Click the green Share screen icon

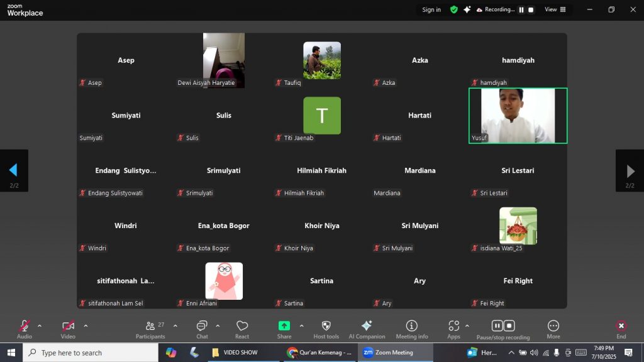(x=284, y=326)
